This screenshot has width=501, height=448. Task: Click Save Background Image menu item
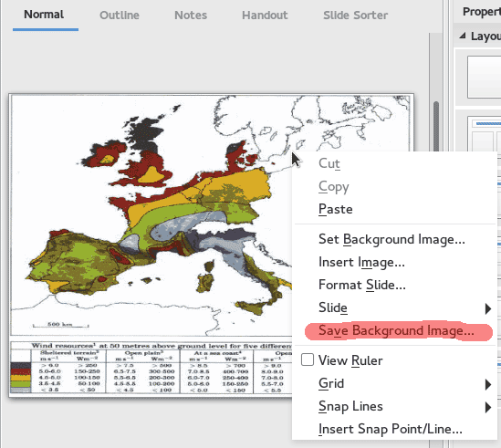click(x=396, y=330)
